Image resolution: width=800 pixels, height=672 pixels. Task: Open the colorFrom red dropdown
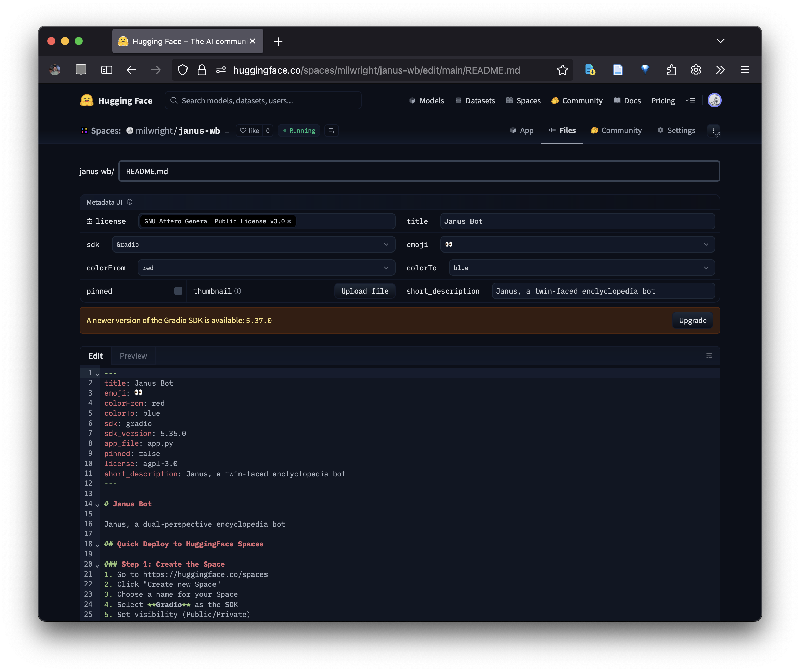266,268
